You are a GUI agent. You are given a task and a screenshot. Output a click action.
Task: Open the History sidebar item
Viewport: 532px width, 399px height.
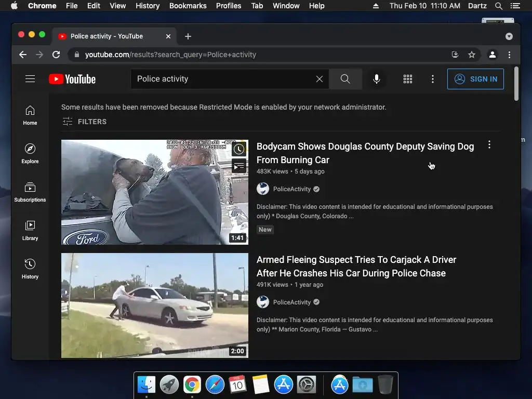click(x=30, y=269)
